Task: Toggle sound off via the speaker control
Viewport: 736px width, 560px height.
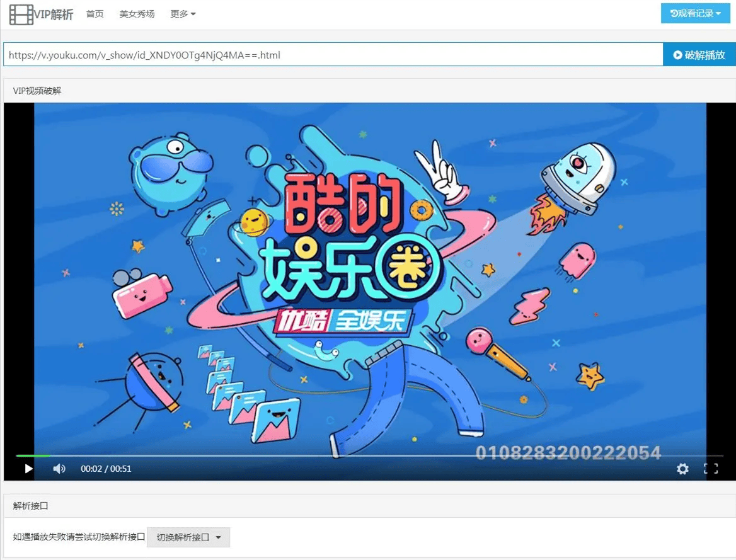Action: [x=59, y=469]
